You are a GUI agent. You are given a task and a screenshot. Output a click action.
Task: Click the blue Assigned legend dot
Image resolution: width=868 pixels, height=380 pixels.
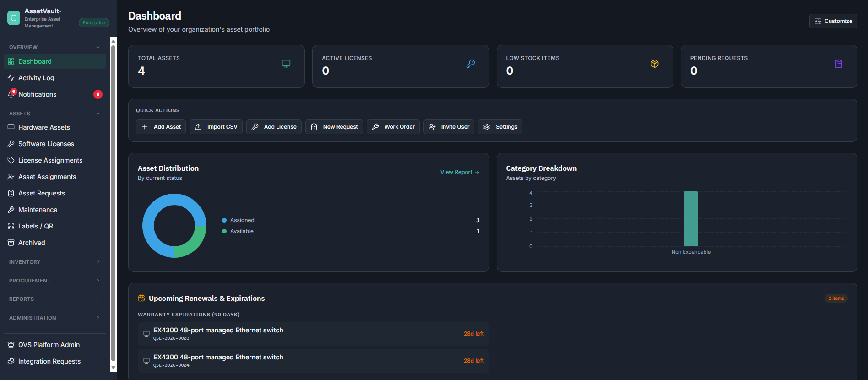224,220
